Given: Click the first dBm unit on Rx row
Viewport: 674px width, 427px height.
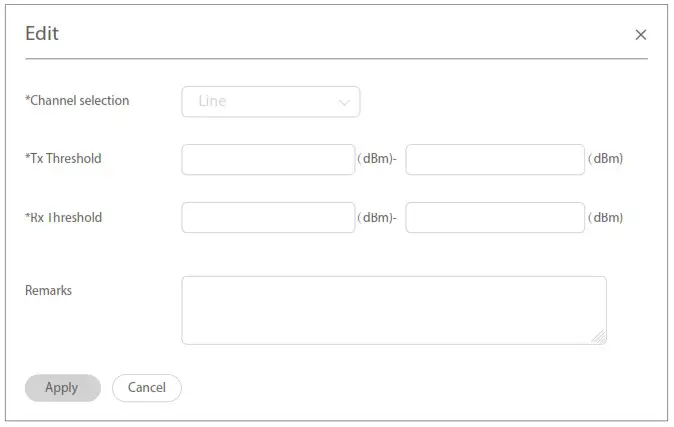Looking at the screenshot, I should pyautogui.click(x=376, y=218).
